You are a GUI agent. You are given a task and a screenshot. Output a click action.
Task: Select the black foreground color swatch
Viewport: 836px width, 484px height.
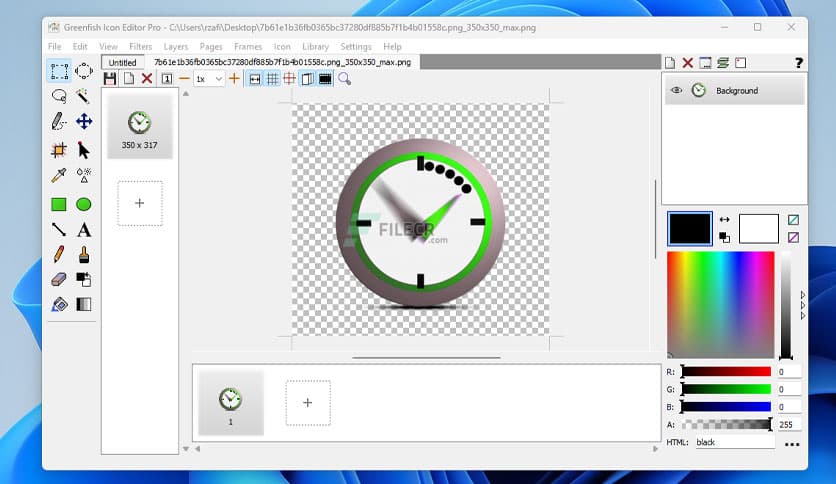(689, 228)
